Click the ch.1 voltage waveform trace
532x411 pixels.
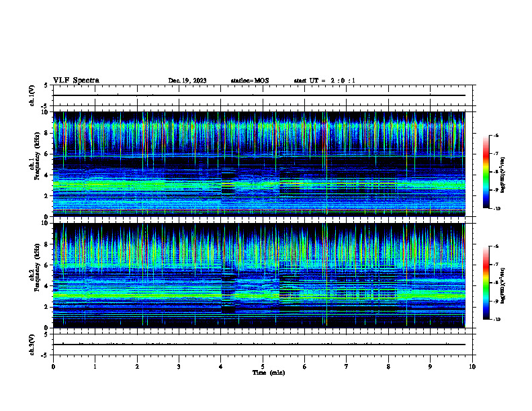tap(259, 95)
